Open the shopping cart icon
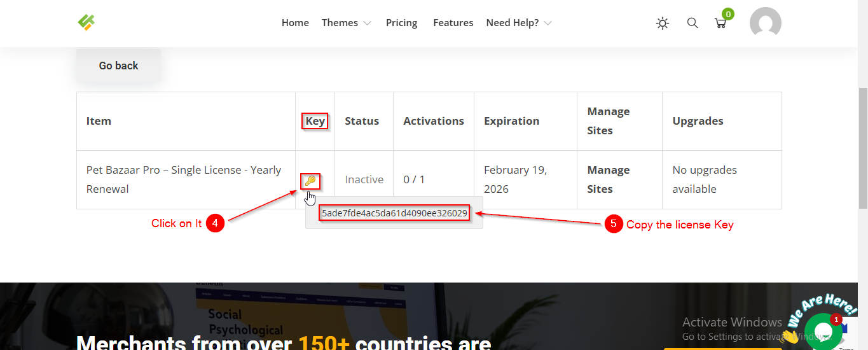The width and height of the screenshot is (868, 350). coord(720,24)
